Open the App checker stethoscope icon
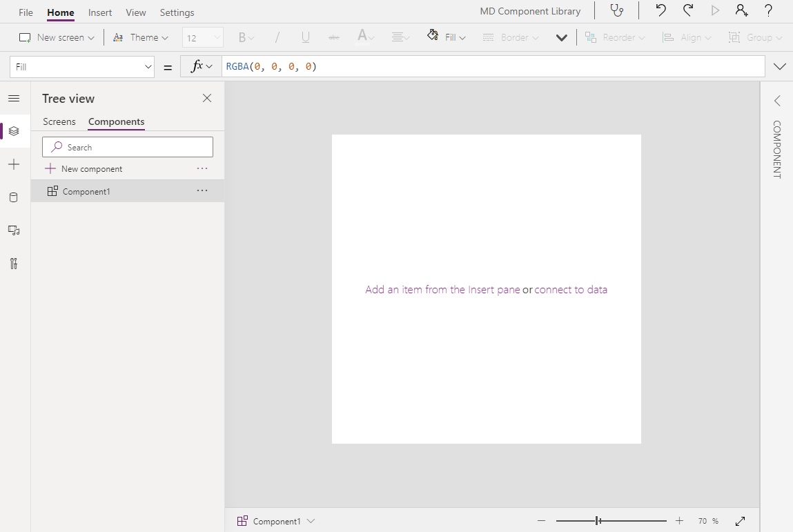 coord(616,11)
